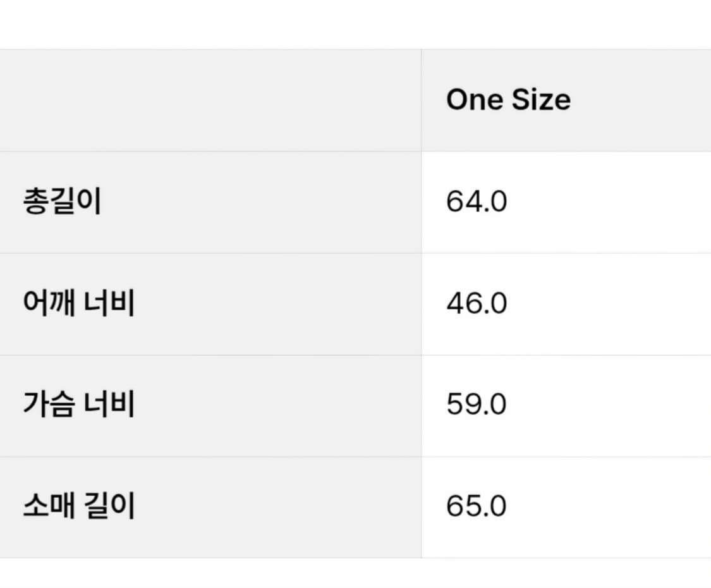Select the label for the 65.0 row
The image size is (711, 588).
pos(78,507)
